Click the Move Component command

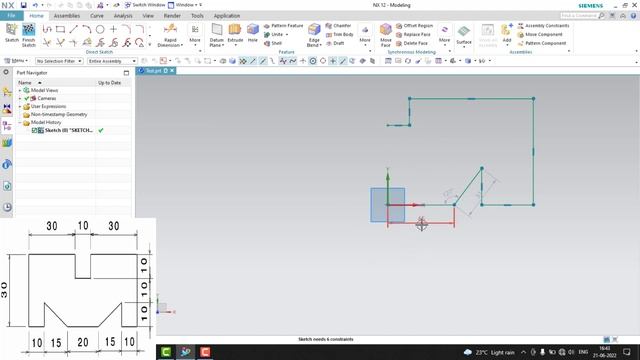540,35
